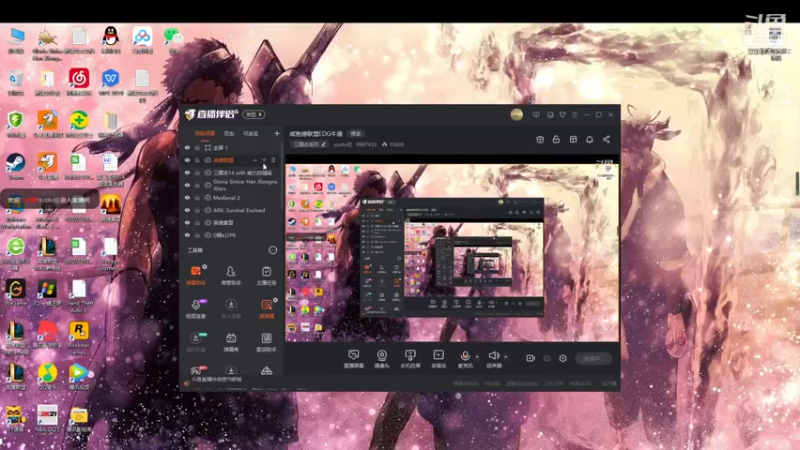Select the first orange scene tab
Image resolution: width=800 pixels, height=450 pixels.
point(205,134)
